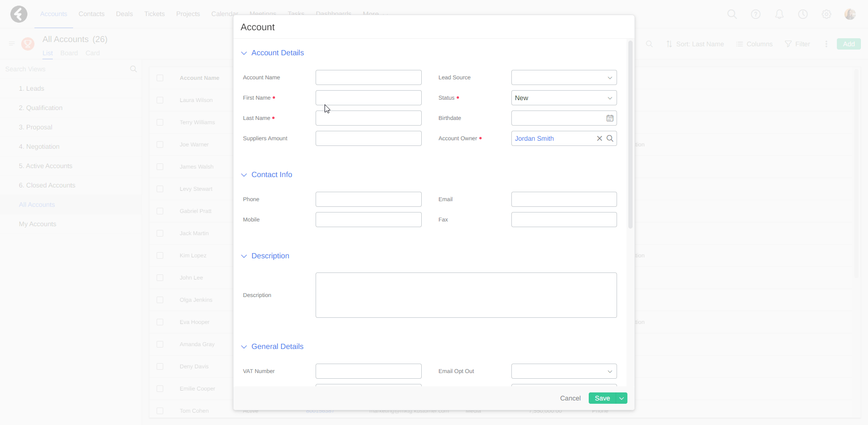This screenshot has width=868, height=425.
Task: Go to the Deals tab
Action: pyautogui.click(x=125, y=14)
